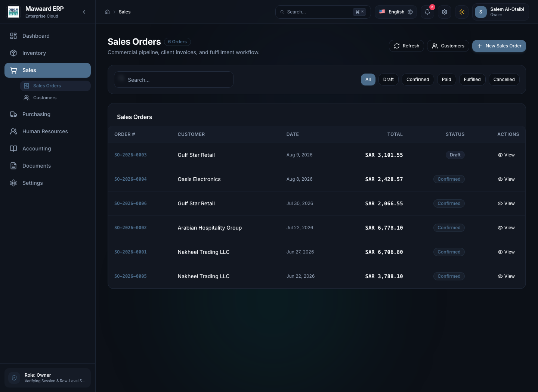
Task: Open the English language selector
Action: tap(396, 12)
